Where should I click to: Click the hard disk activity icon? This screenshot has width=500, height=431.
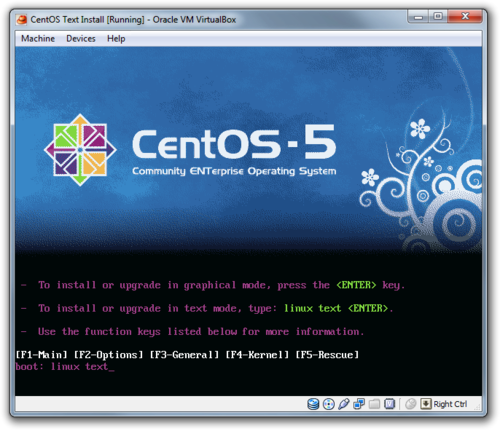313,404
